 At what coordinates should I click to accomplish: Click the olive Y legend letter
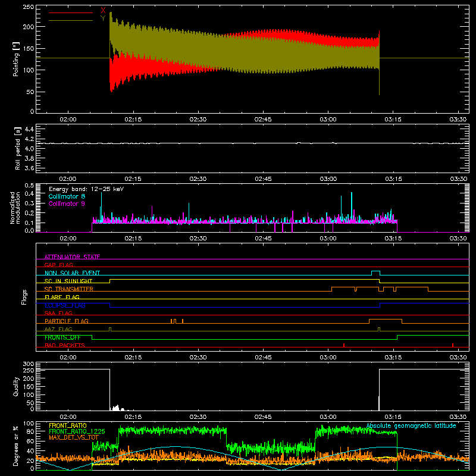point(103,18)
